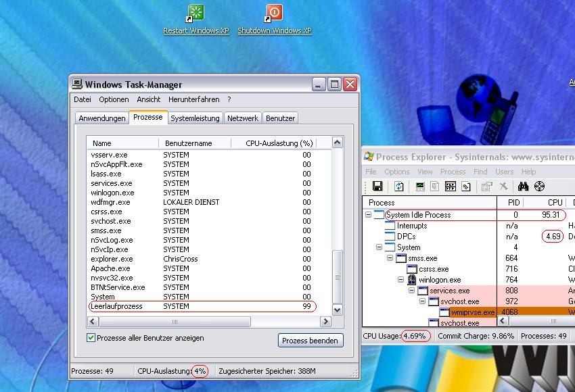Open the Datei menu in Task-Manager
The image size is (575, 392).
click(82, 99)
